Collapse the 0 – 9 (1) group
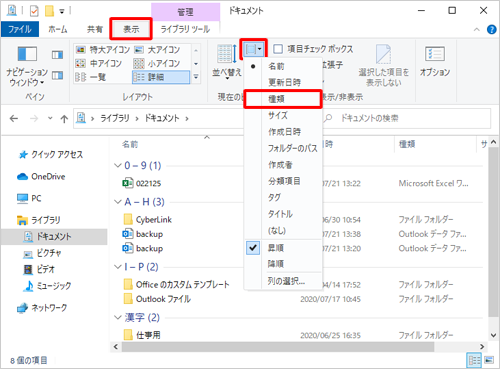 click(117, 165)
